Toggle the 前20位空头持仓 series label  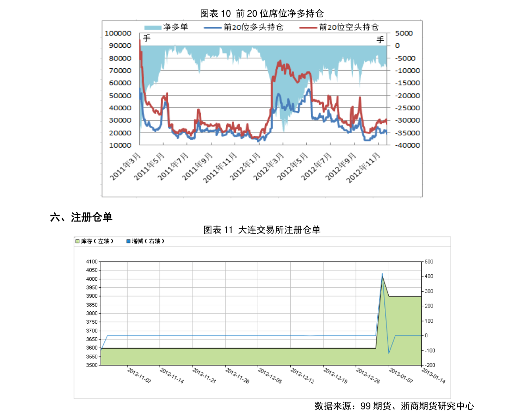pos(349,27)
